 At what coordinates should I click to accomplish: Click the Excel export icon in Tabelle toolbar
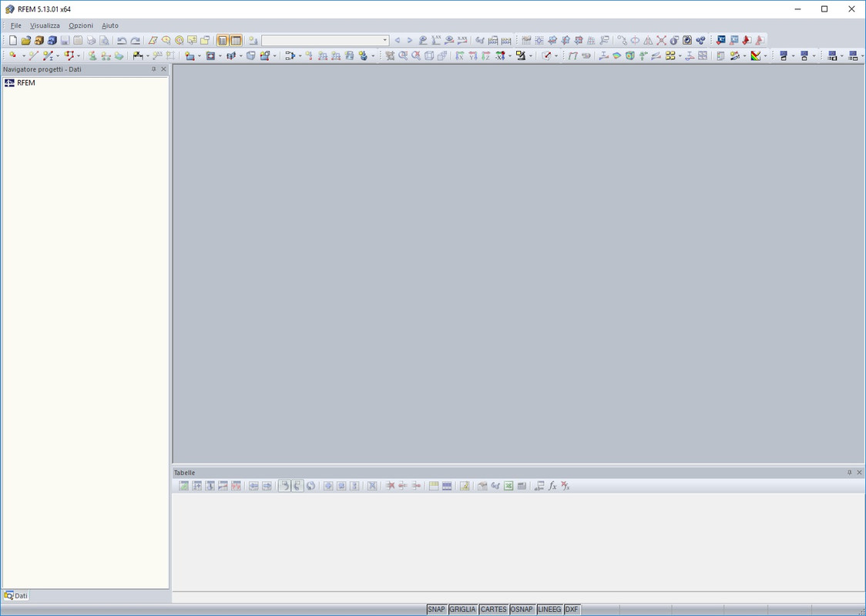pyautogui.click(x=509, y=486)
